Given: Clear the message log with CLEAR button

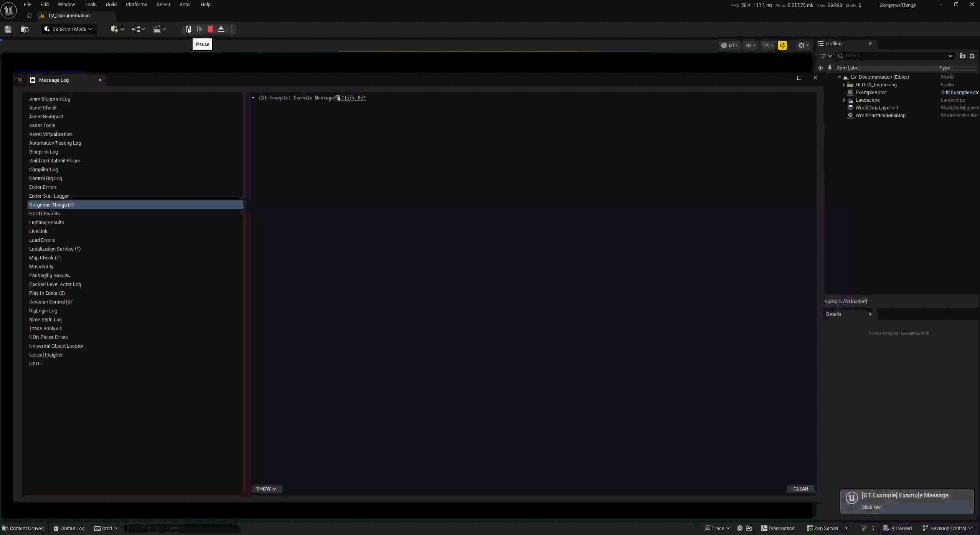Looking at the screenshot, I should [801, 489].
